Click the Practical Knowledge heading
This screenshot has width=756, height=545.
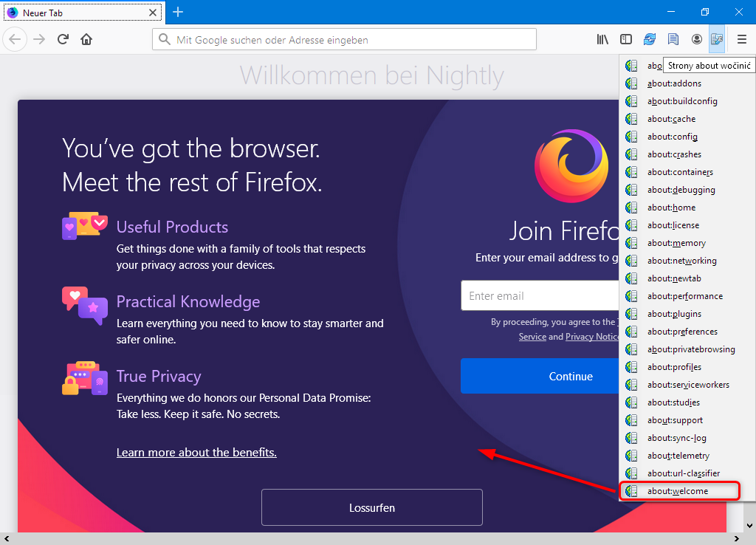pyautogui.click(x=188, y=302)
